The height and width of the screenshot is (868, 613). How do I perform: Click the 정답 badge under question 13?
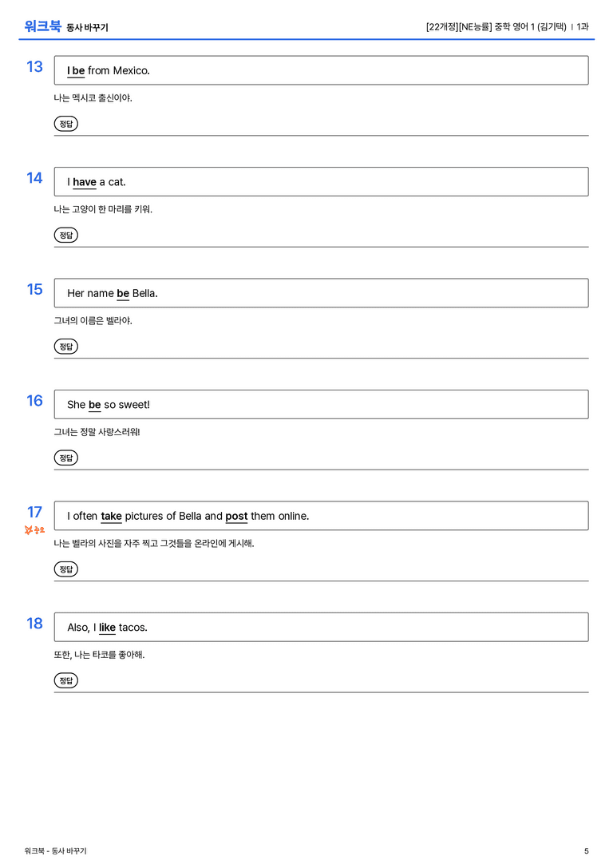click(65, 124)
